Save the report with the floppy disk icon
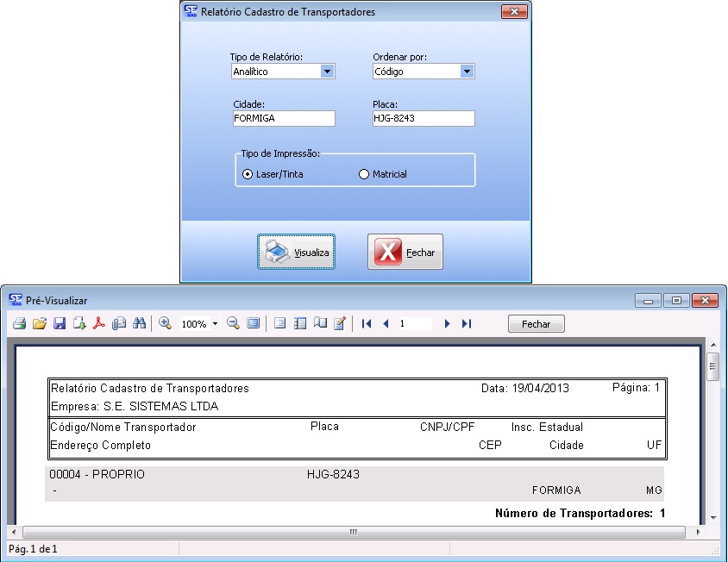 [x=60, y=324]
